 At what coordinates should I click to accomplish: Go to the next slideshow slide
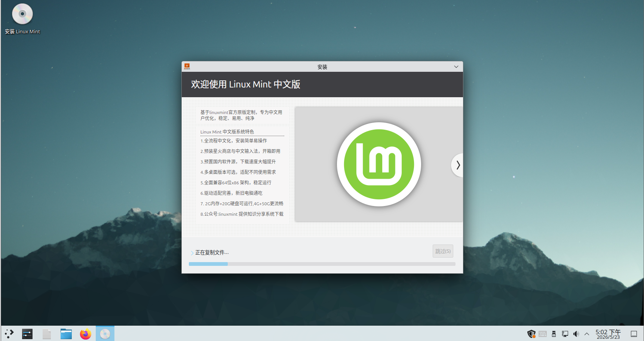coord(457,165)
